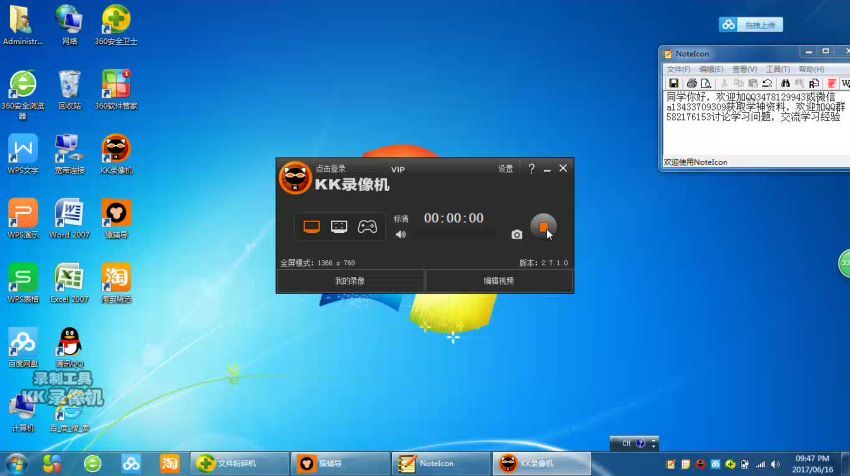
Task: Click the print preview icon in NoteIcon toolbar
Action: [x=705, y=83]
